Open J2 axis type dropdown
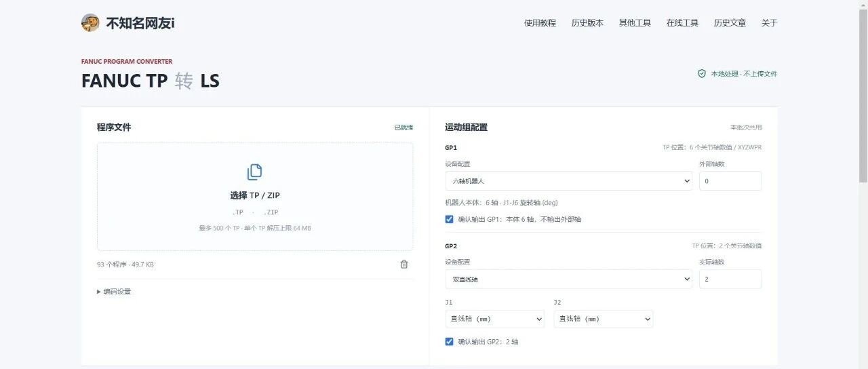This screenshot has width=868, height=369. point(604,319)
